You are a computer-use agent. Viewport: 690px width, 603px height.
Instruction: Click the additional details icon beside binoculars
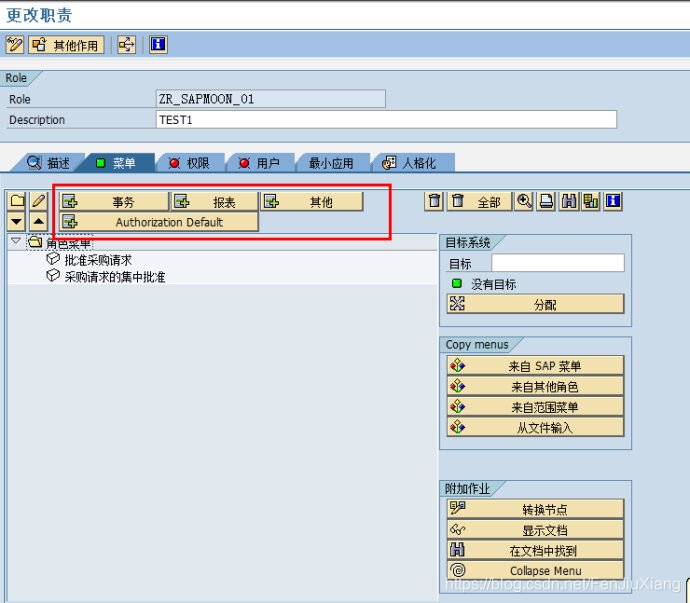click(x=591, y=201)
